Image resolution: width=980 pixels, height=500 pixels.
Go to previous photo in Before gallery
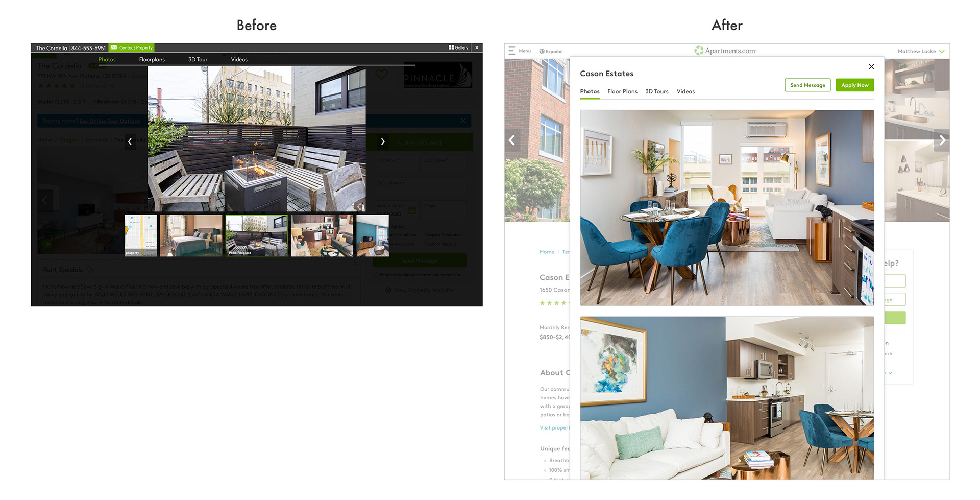pos(130,141)
